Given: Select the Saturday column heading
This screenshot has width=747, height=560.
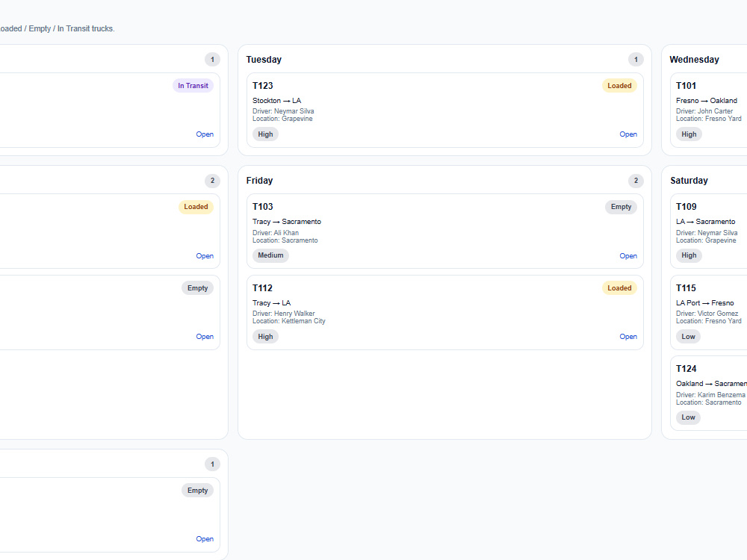Looking at the screenshot, I should point(689,181).
